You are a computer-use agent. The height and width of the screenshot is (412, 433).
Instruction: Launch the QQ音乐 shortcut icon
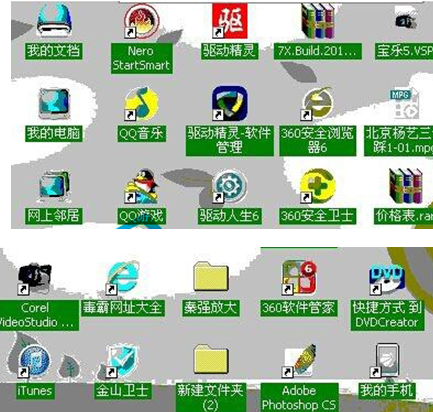pyautogui.click(x=141, y=103)
